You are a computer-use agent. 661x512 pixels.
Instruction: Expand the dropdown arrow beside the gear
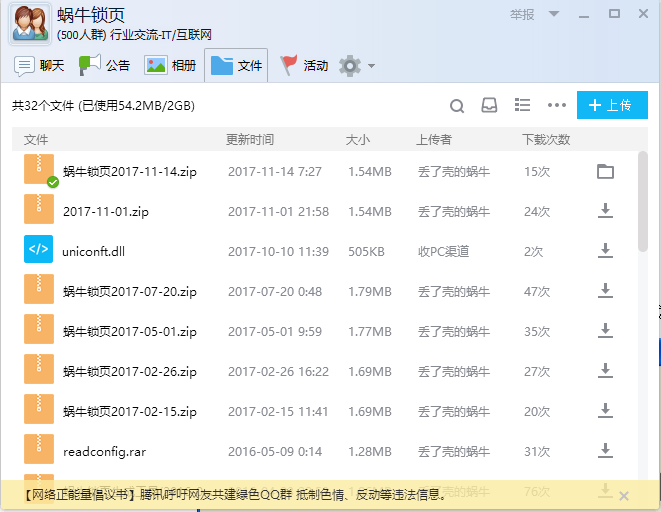pos(371,66)
